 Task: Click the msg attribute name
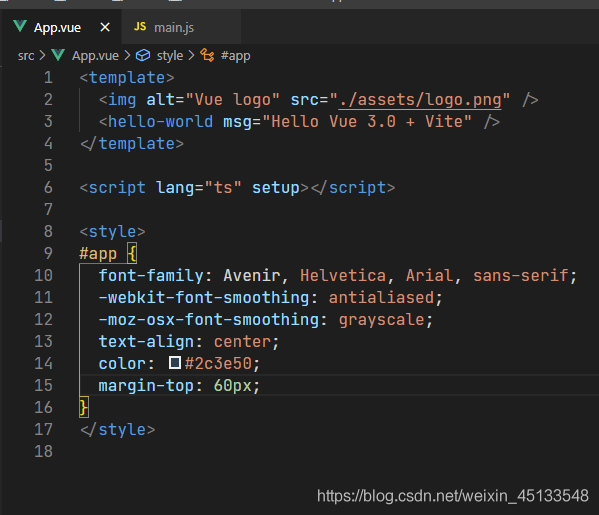[x=237, y=121]
